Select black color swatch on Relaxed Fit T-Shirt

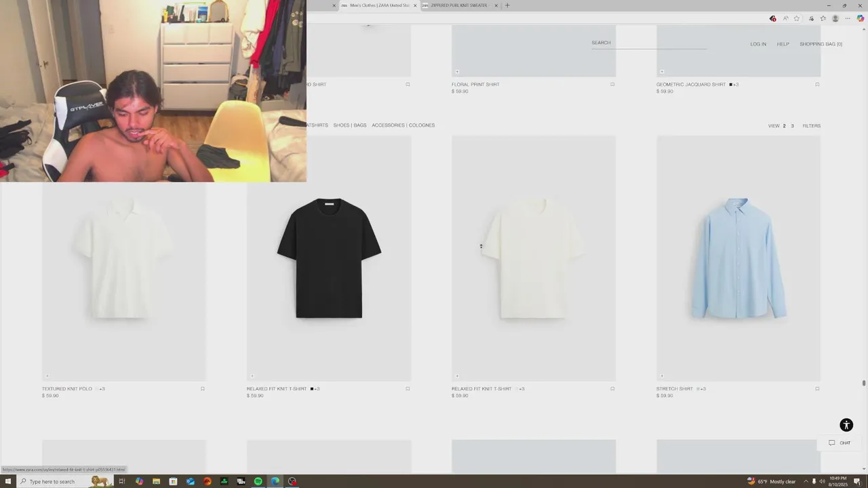pyautogui.click(x=312, y=389)
